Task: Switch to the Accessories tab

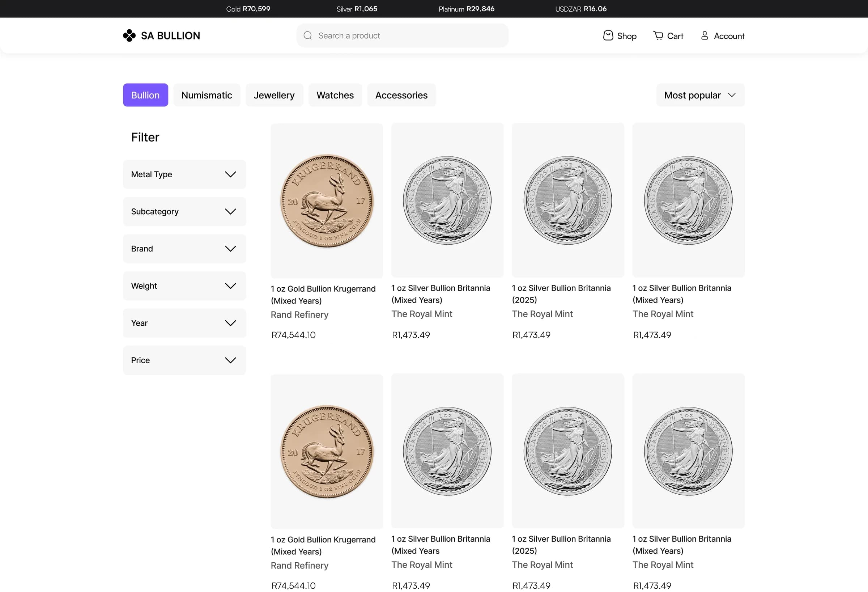Action: (x=401, y=95)
